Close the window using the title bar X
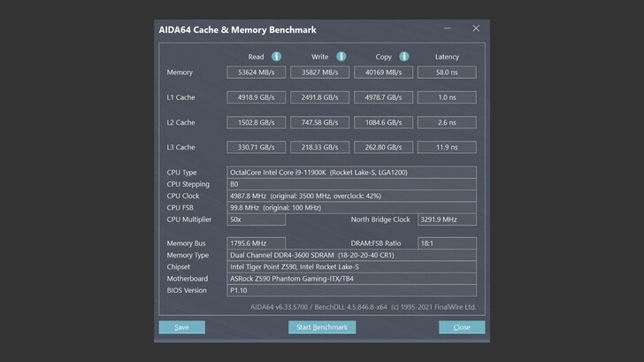644x362 pixels. [476, 29]
